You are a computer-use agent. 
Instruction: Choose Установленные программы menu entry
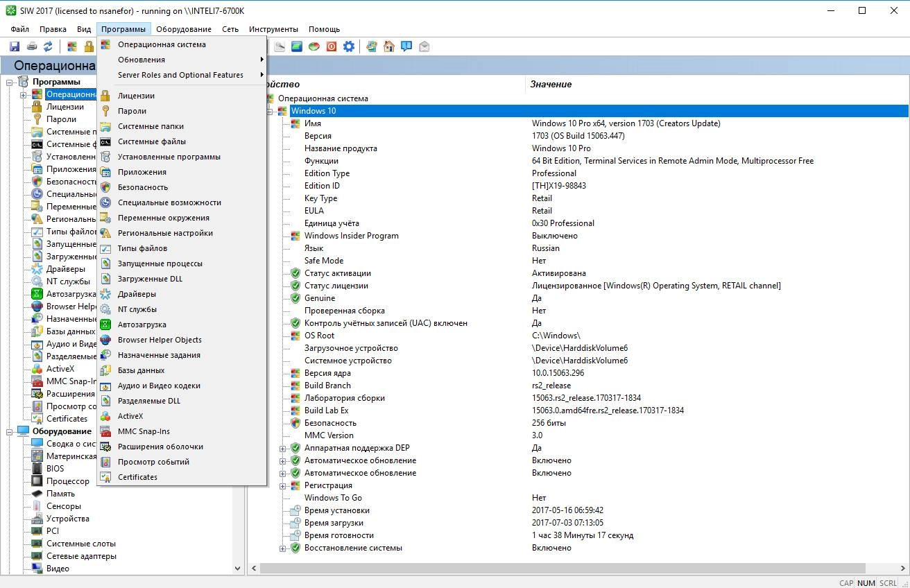click(x=182, y=157)
